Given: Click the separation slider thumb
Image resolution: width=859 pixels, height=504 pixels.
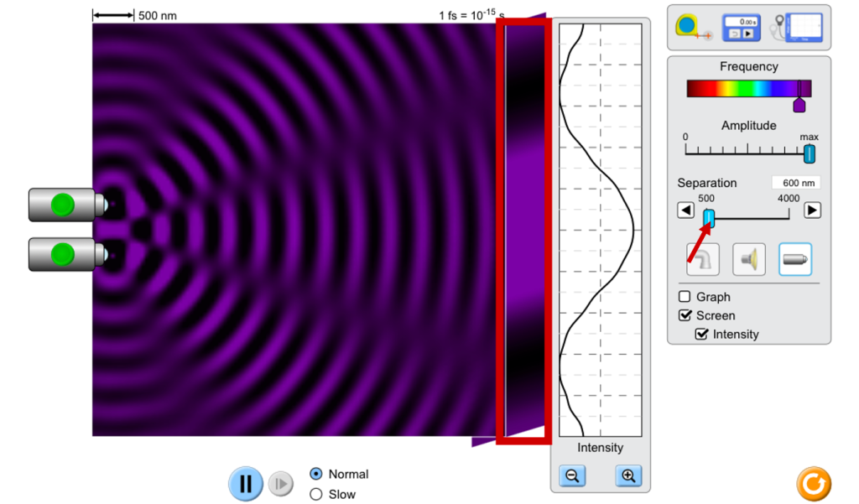Looking at the screenshot, I should [708, 218].
